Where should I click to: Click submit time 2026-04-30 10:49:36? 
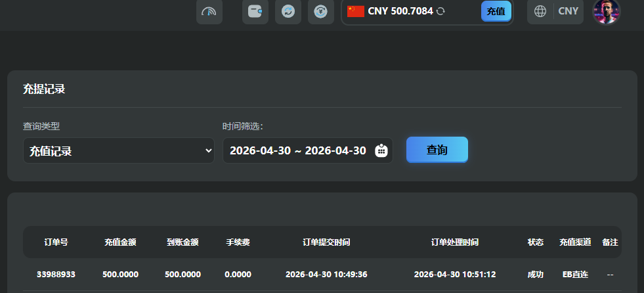click(326, 275)
